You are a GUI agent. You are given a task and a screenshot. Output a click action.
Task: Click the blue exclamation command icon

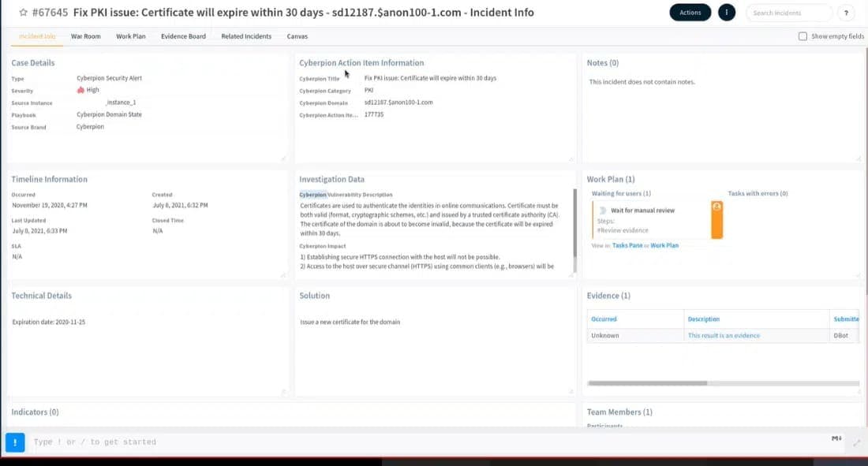click(x=15, y=442)
